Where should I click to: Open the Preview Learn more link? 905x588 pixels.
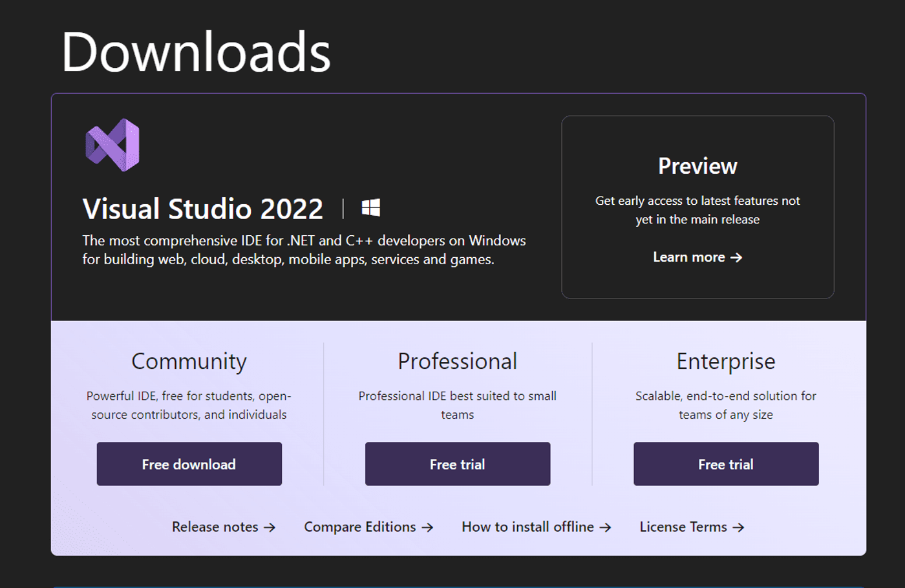pyautogui.click(x=697, y=257)
